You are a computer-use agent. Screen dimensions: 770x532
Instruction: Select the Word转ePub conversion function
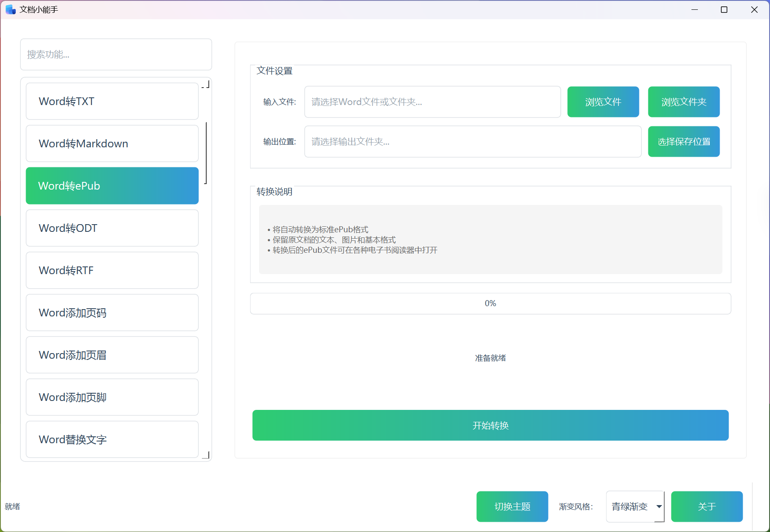(x=112, y=186)
